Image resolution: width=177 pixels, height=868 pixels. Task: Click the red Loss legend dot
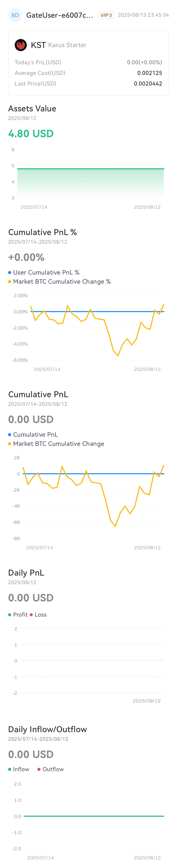coord(31,615)
